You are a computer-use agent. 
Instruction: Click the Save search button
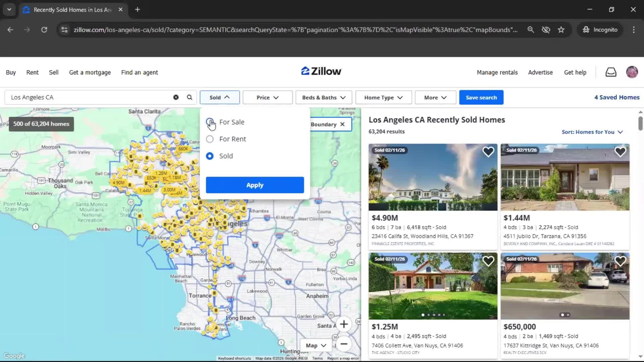click(481, 97)
